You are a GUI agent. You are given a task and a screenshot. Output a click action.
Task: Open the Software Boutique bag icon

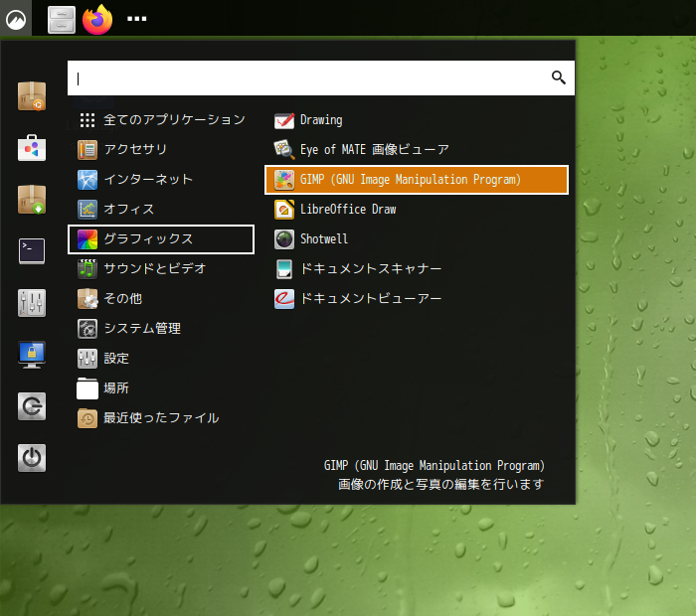32,148
